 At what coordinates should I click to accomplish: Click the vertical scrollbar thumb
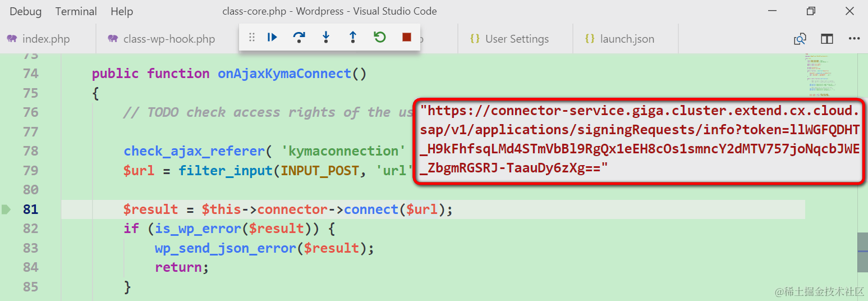(862, 253)
